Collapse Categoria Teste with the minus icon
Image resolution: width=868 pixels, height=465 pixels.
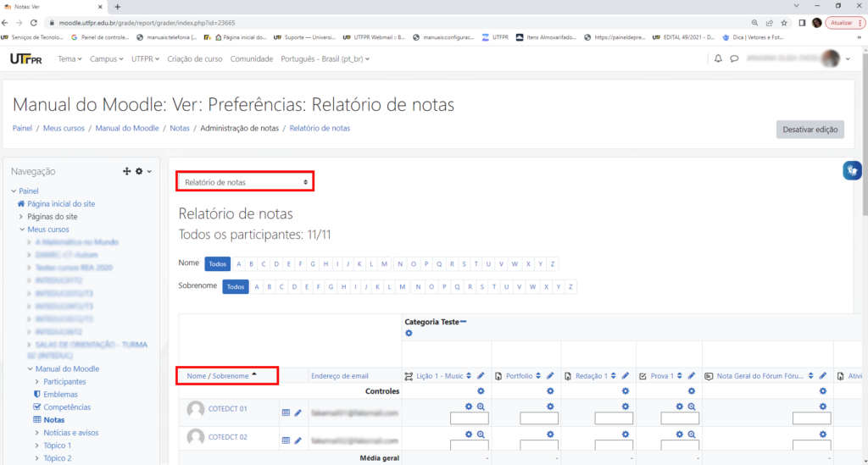464,321
